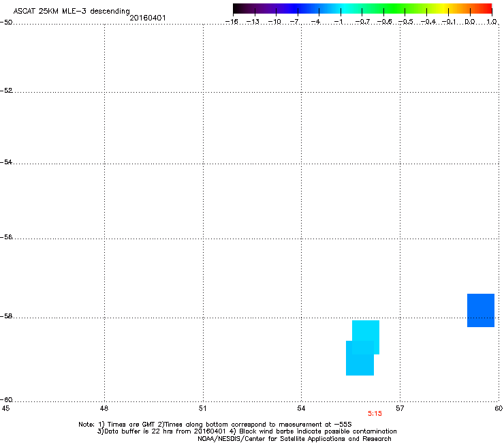Click the colorbar label -16
This screenshot has width=504, height=443.
(x=232, y=22)
